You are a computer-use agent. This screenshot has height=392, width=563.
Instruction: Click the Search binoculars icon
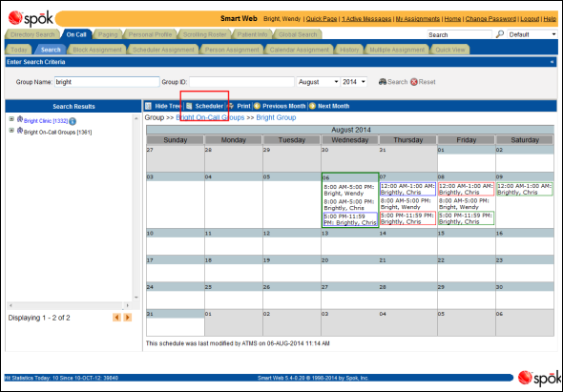(383, 82)
